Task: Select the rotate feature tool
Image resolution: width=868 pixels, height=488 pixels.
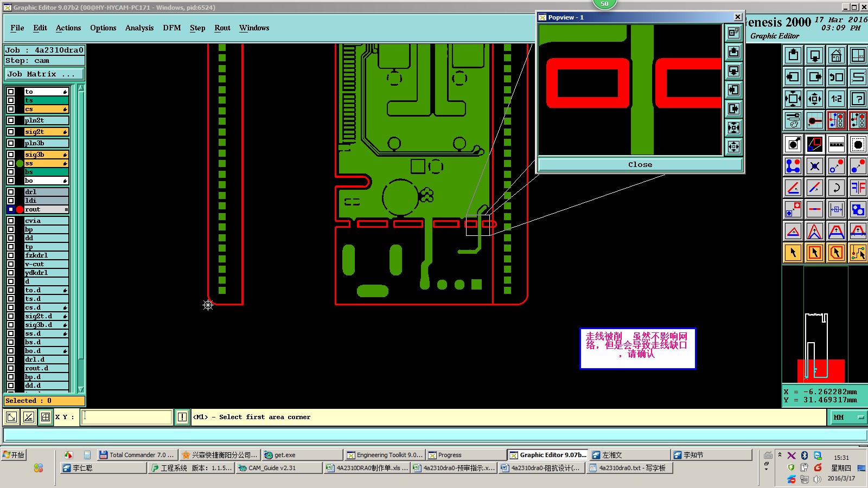Action: (x=836, y=188)
